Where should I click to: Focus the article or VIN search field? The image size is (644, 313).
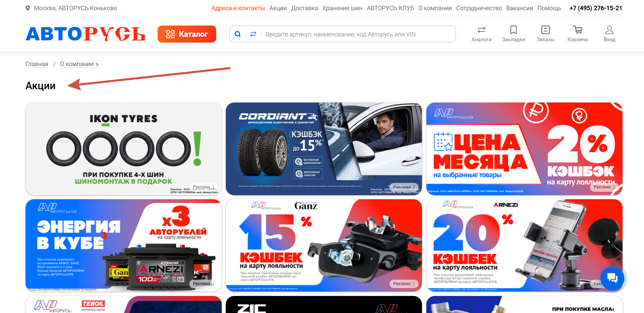[x=358, y=34]
